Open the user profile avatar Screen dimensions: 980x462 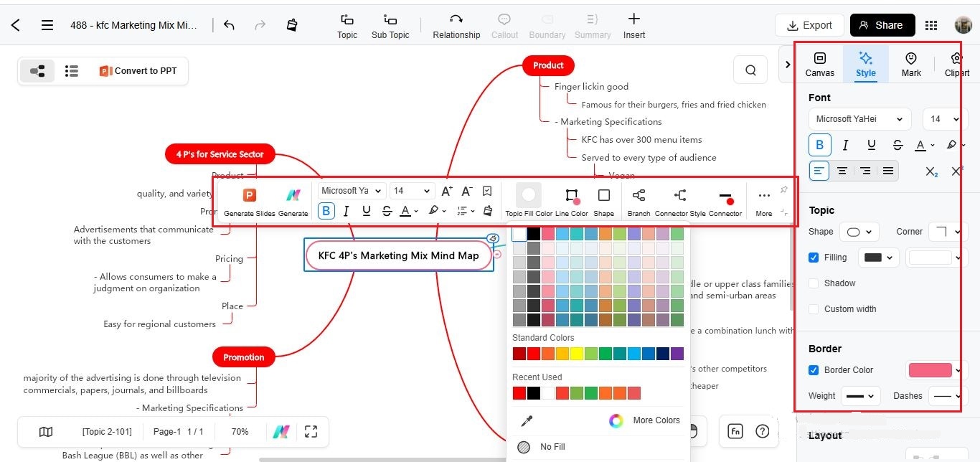[x=963, y=25]
